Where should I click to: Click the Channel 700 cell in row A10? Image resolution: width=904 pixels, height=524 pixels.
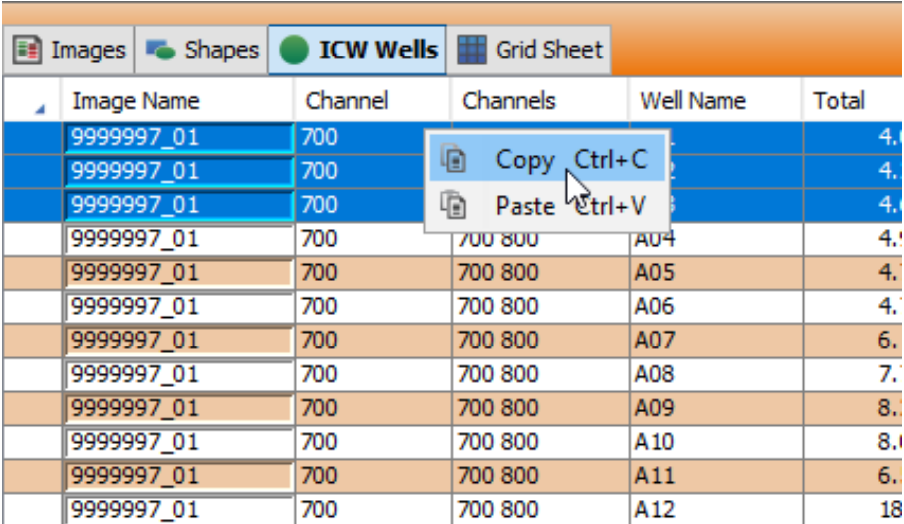click(x=374, y=442)
